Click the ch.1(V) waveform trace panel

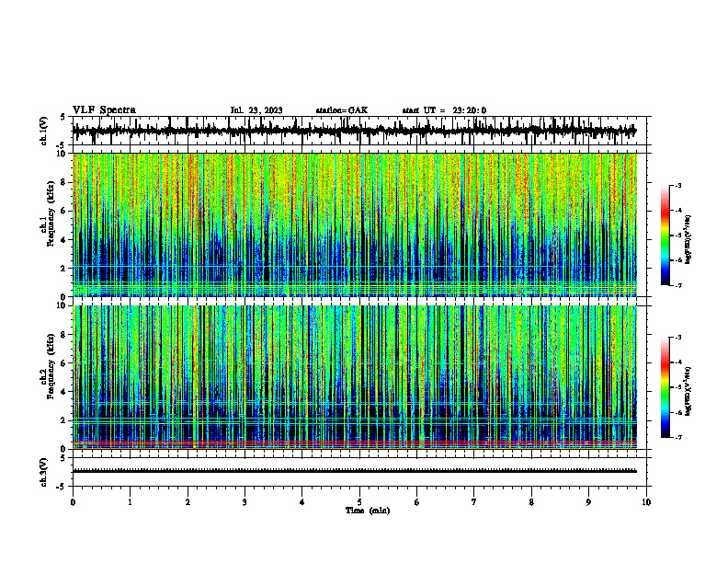[361, 131]
